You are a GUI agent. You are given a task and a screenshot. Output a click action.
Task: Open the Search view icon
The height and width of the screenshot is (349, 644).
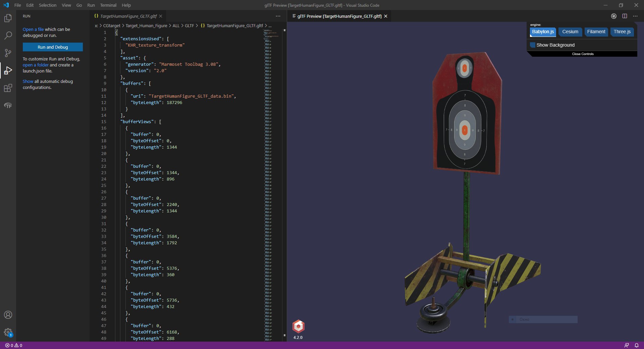(8, 36)
